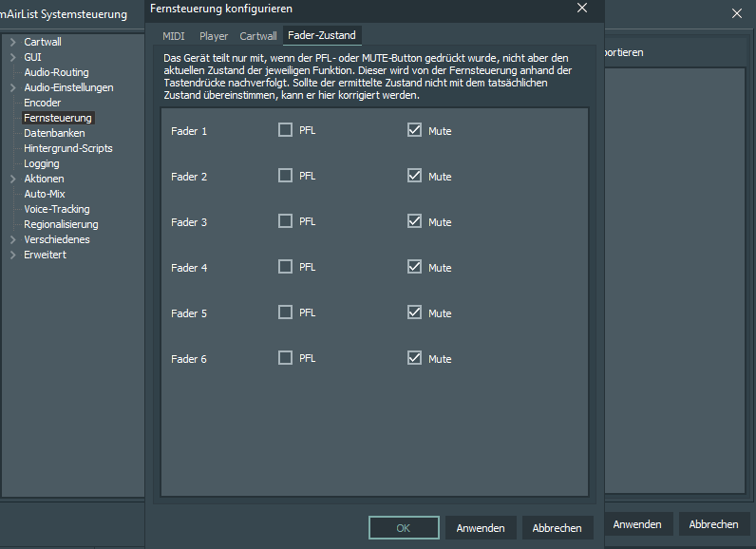Image resolution: width=756 pixels, height=549 pixels.
Task: Cancel the dialog with Abbrechen
Action: click(x=558, y=527)
